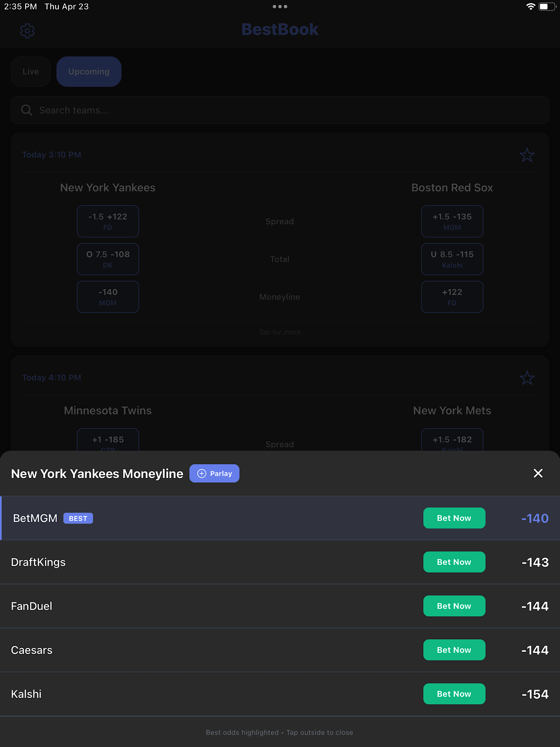Add Yankees Moneyline to Parlay
Viewport: 560px width, 747px height.
214,473
